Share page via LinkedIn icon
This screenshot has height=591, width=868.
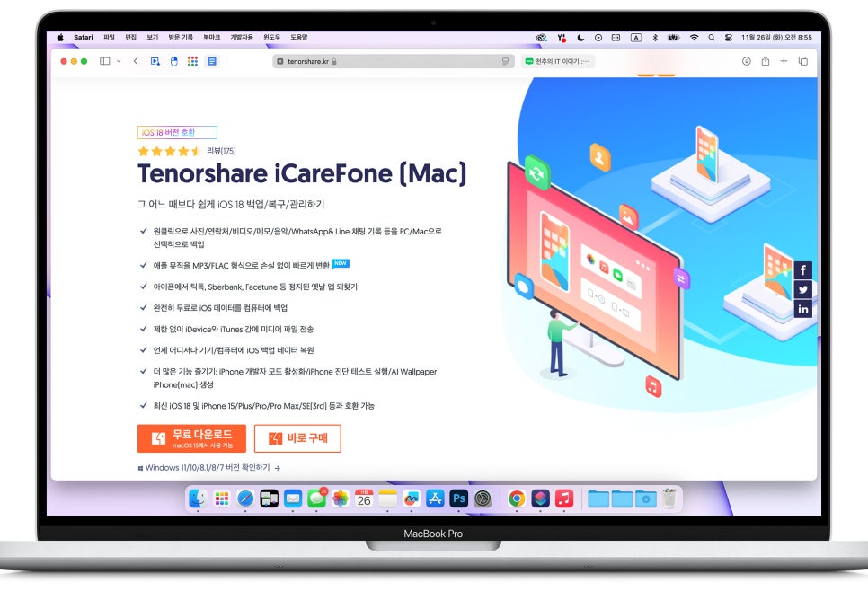[x=803, y=309]
